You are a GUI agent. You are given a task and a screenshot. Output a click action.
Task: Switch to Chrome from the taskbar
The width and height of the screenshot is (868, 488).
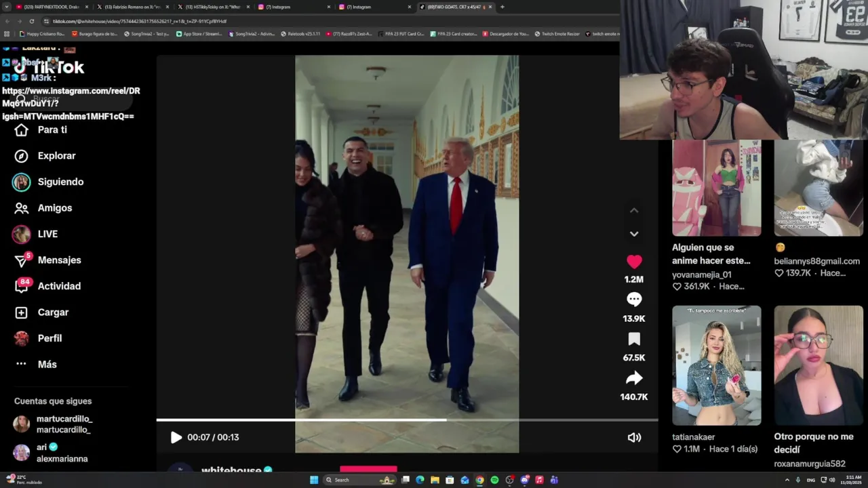click(x=479, y=480)
